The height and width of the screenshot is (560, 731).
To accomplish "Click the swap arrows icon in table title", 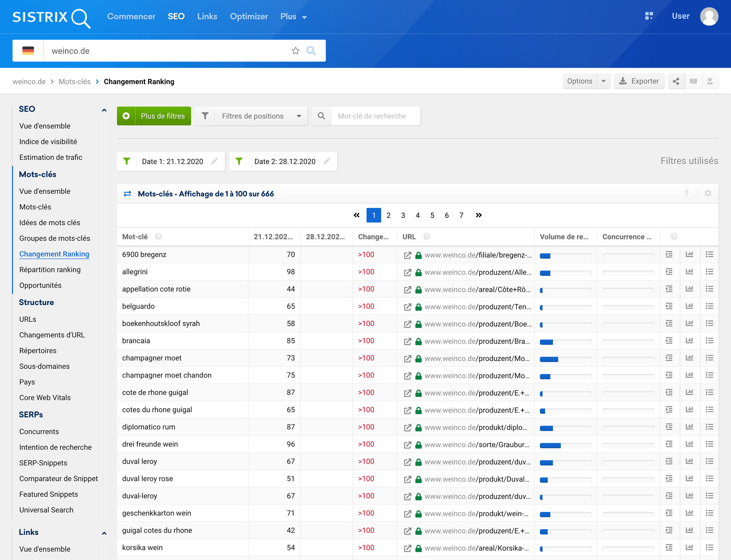I will tap(127, 194).
